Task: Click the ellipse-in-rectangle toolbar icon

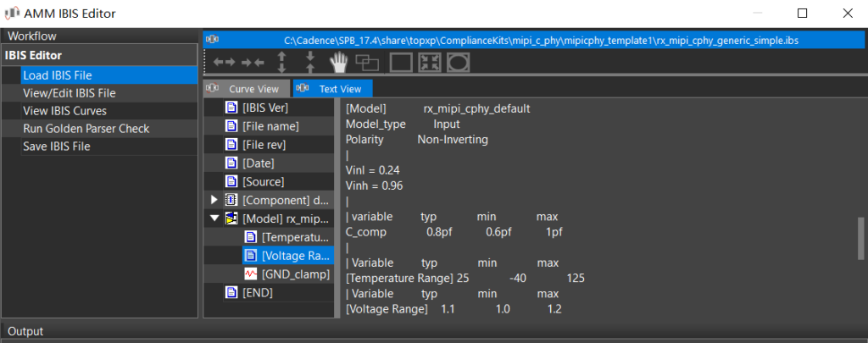Action: tap(458, 62)
